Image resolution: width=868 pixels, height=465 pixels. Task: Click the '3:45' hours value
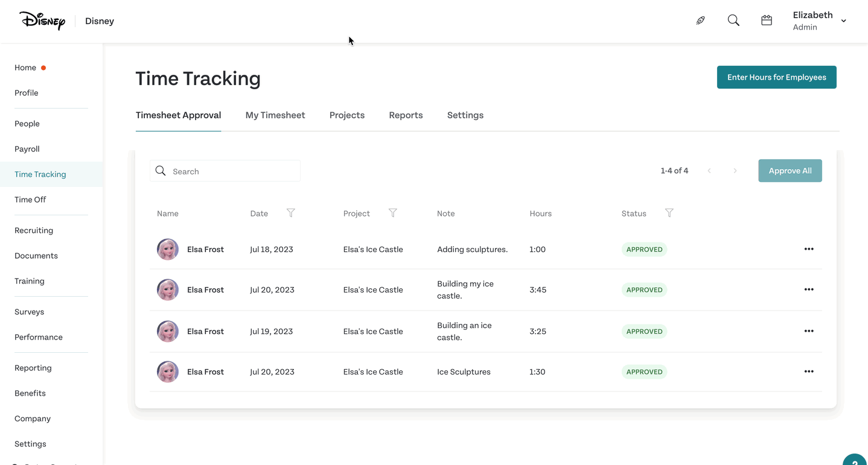click(x=538, y=289)
